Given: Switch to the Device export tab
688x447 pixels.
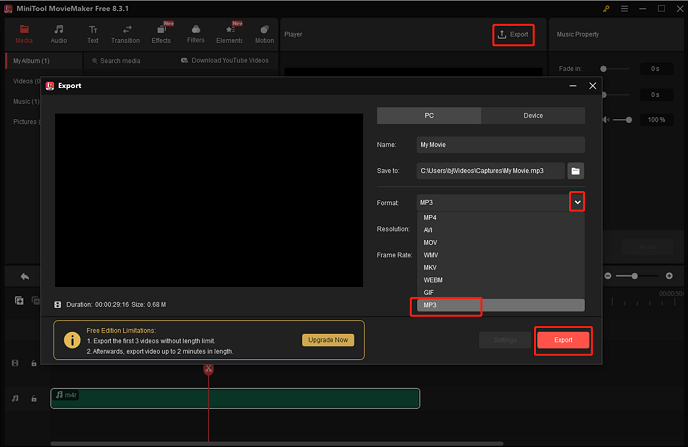Looking at the screenshot, I should point(533,115).
